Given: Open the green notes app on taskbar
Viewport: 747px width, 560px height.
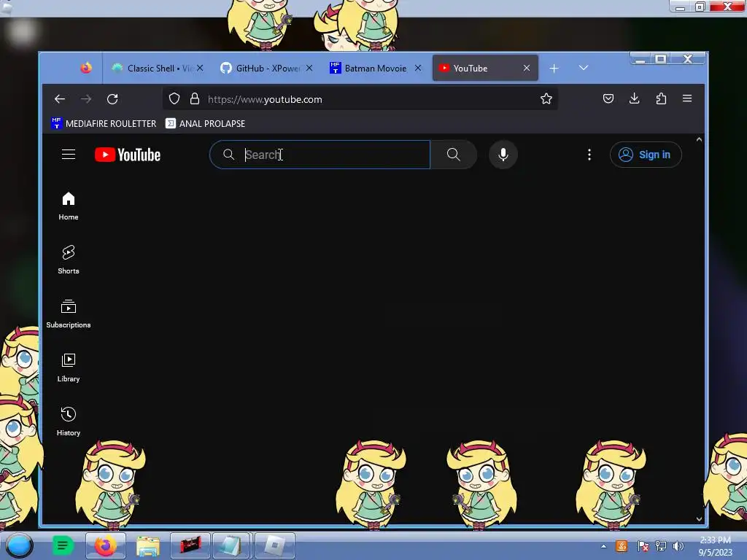Looking at the screenshot, I should [x=63, y=545].
